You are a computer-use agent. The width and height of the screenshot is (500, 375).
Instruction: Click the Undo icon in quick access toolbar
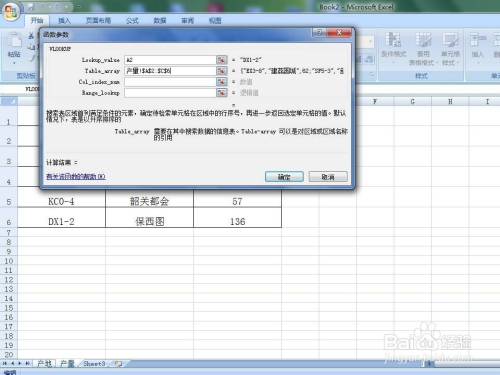(43, 6)
